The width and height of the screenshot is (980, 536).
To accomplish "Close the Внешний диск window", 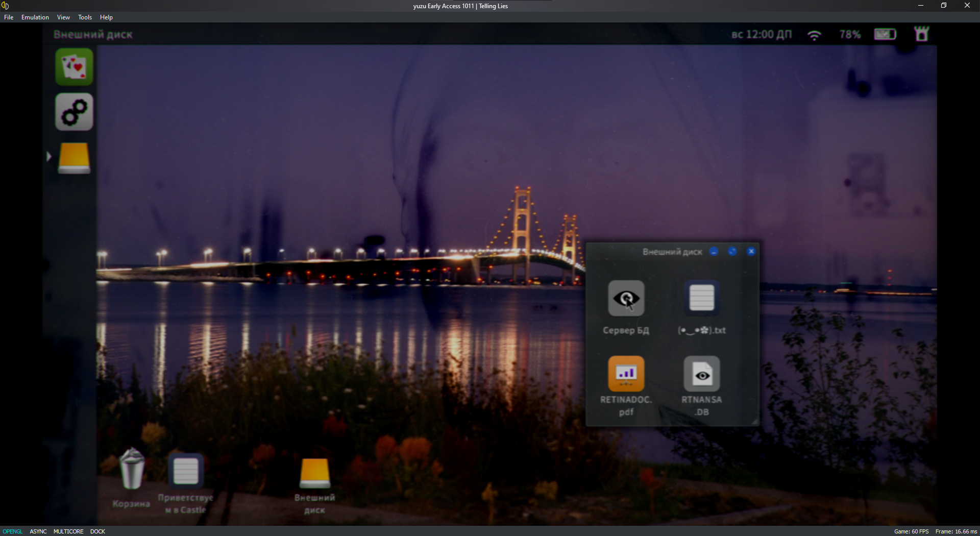I will (x=751, y=251).
